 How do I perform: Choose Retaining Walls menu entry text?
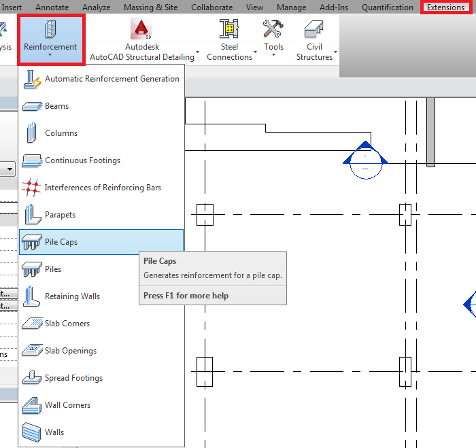pos(72,296)
